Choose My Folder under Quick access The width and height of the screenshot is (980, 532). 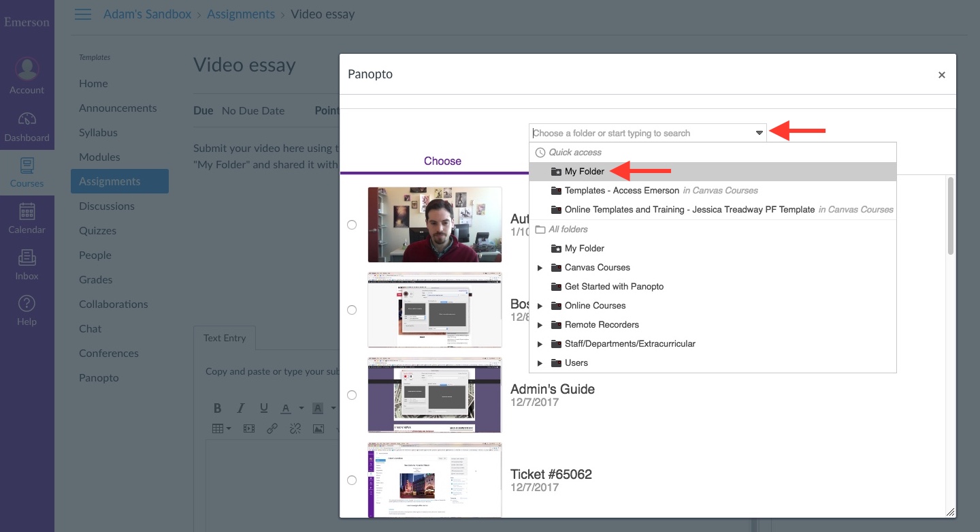click(x=713, y=172)
